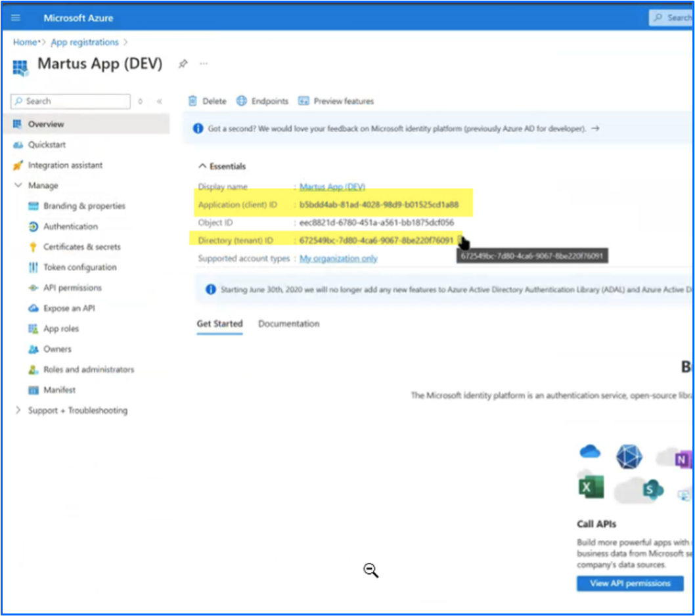Click the Manifest icon

[34, 390]
